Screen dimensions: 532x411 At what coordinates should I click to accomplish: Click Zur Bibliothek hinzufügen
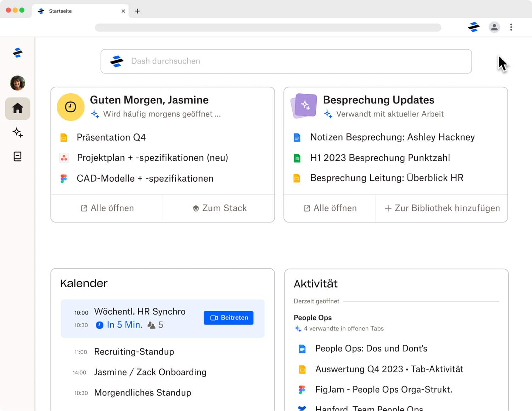pyautogui.click(x=442, y=208)
